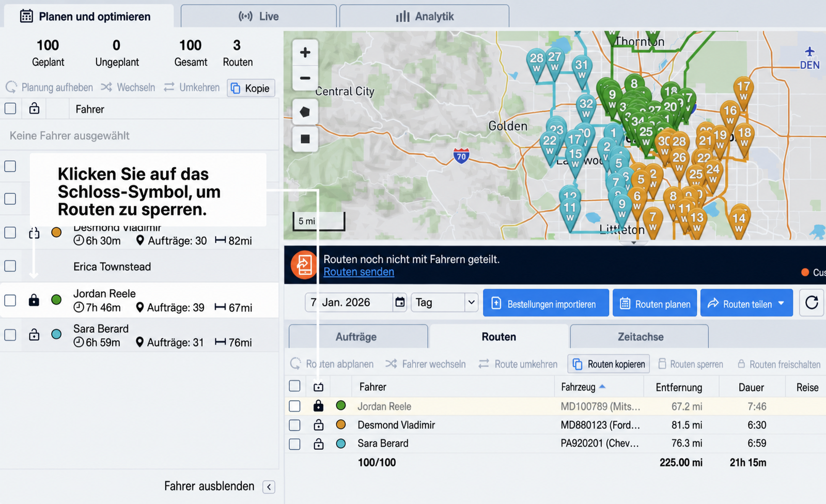This screenshot has width=826, height=504.
Task: Tick checkbox for Desmond Vladimir table row
Action: 294,425
